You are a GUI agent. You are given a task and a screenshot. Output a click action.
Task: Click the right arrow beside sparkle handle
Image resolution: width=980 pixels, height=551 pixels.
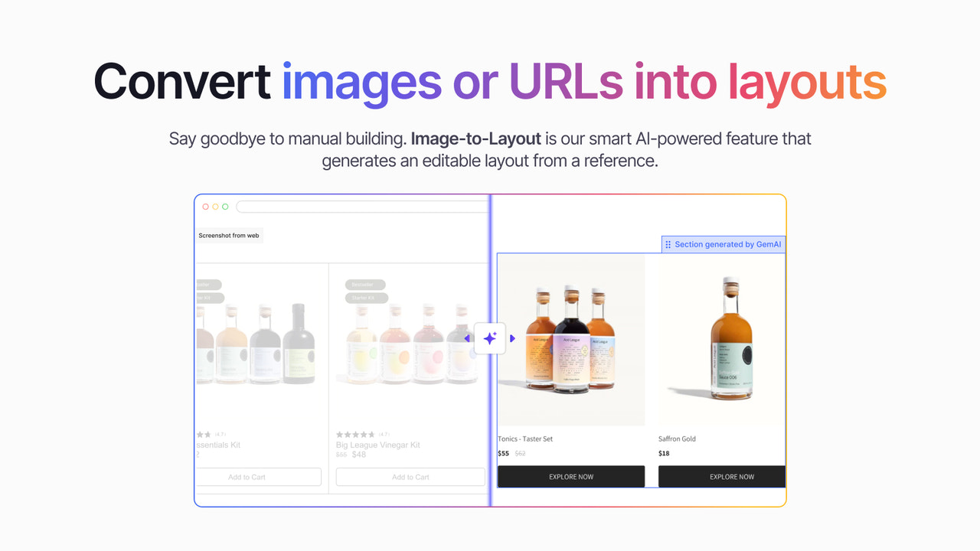[x=513, y=338]
